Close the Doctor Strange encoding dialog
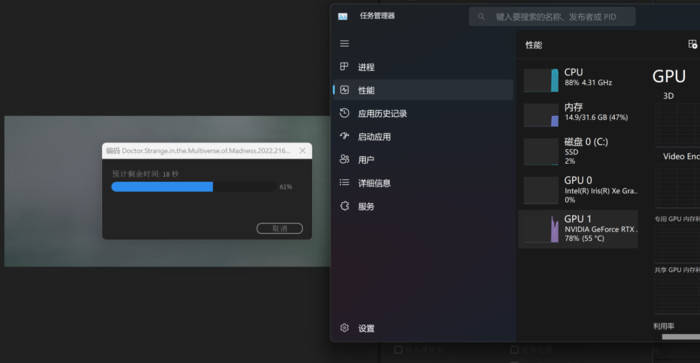The width and height of the screenshot is (700, 363). [x=302, y=150]
